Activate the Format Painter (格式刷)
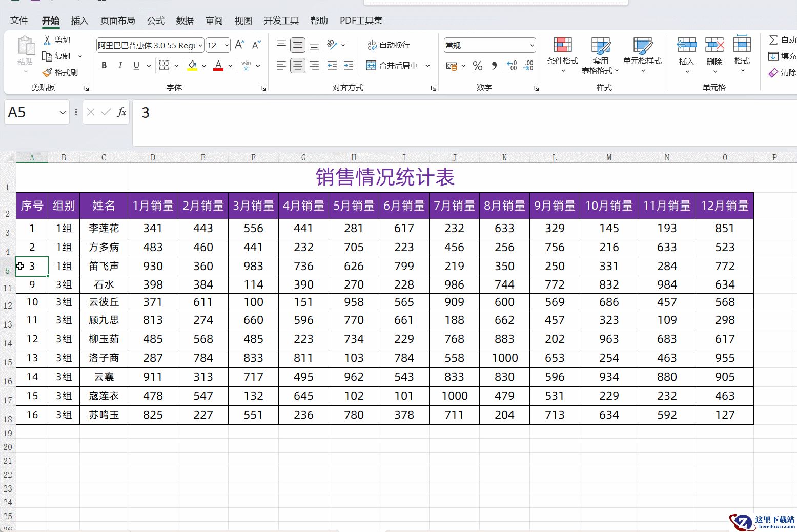Viewport: 797px width, 532px height. [x=60, y=72]
